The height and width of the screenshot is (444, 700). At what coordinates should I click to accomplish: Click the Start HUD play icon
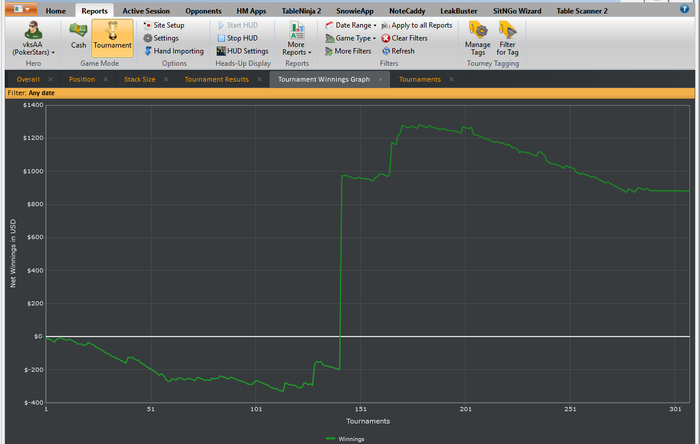[221, 25]
